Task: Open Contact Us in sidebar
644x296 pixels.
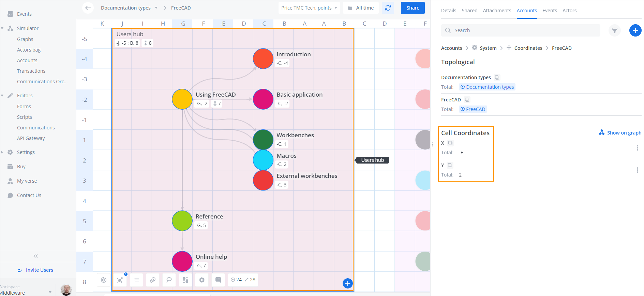Action: [x=29, y=195]
